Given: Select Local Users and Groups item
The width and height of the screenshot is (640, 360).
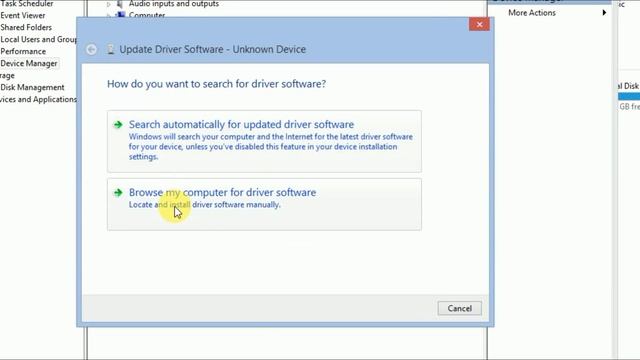Looking at the screenshot, I should point(38,39).
